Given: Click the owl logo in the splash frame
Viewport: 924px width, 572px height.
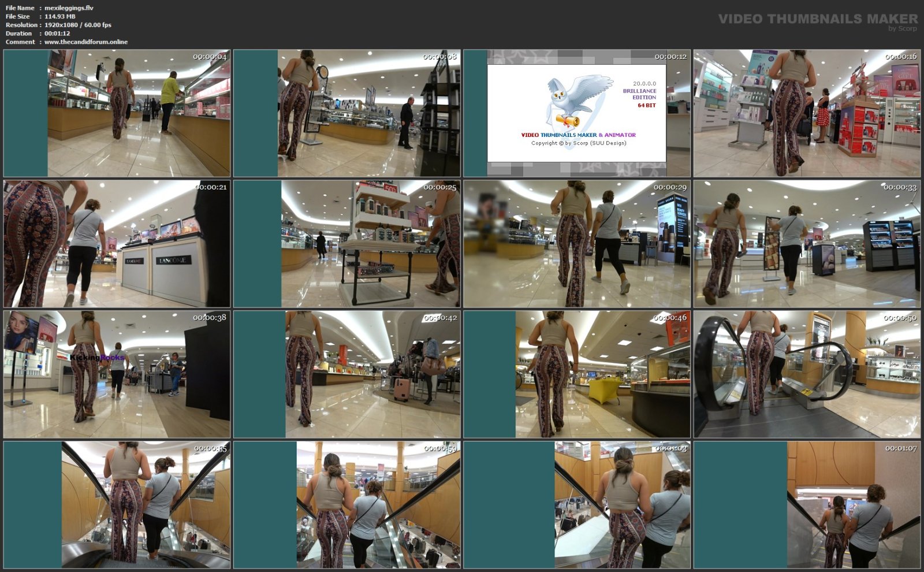Looking at the screenshot, I should tap(578, 102).
